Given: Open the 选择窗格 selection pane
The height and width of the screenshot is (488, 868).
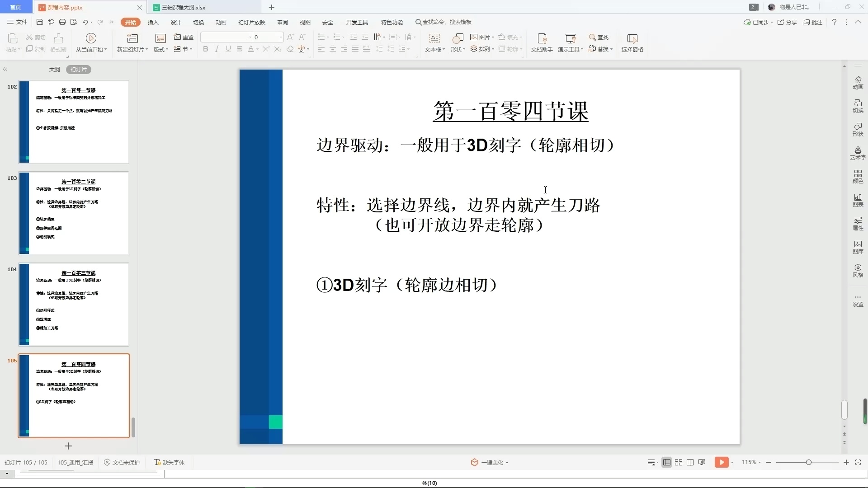Looking at the screenshot, I should pos(632,43).
